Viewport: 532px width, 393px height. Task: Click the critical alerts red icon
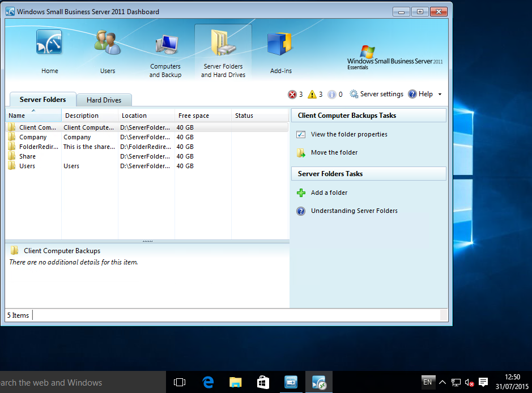pos(292,95)
